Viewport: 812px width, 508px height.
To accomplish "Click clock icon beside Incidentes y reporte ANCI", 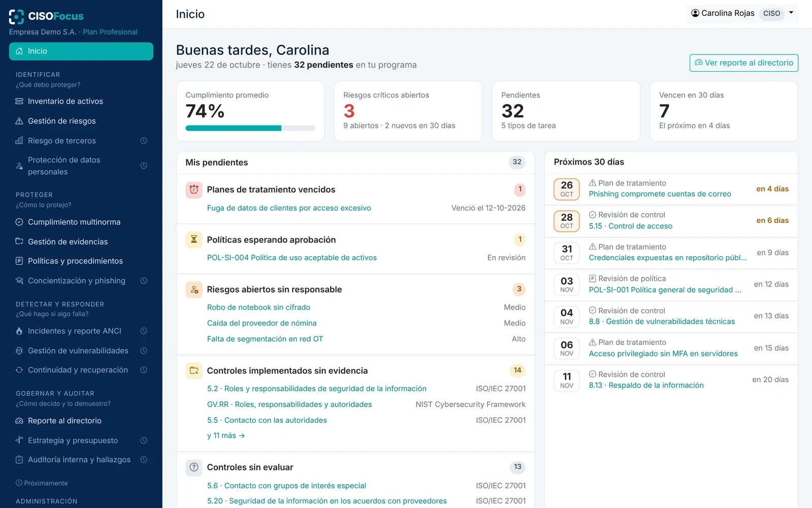I will click(x=144, y=331).
